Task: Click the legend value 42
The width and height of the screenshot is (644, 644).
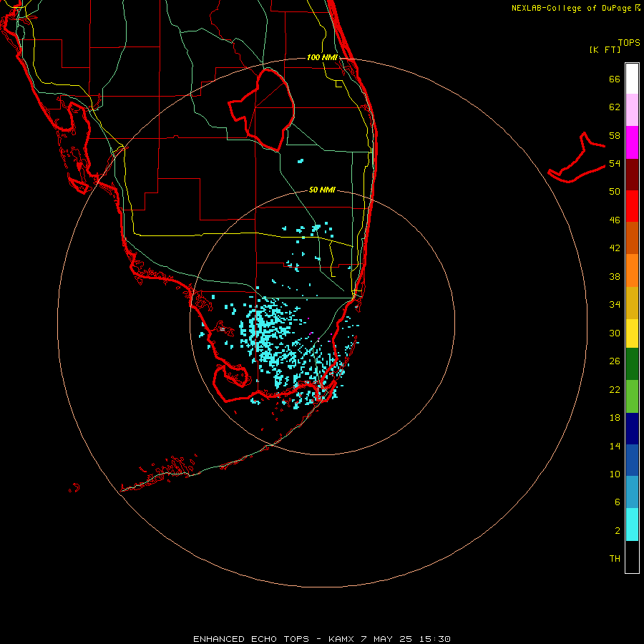Action: (615, 248)
